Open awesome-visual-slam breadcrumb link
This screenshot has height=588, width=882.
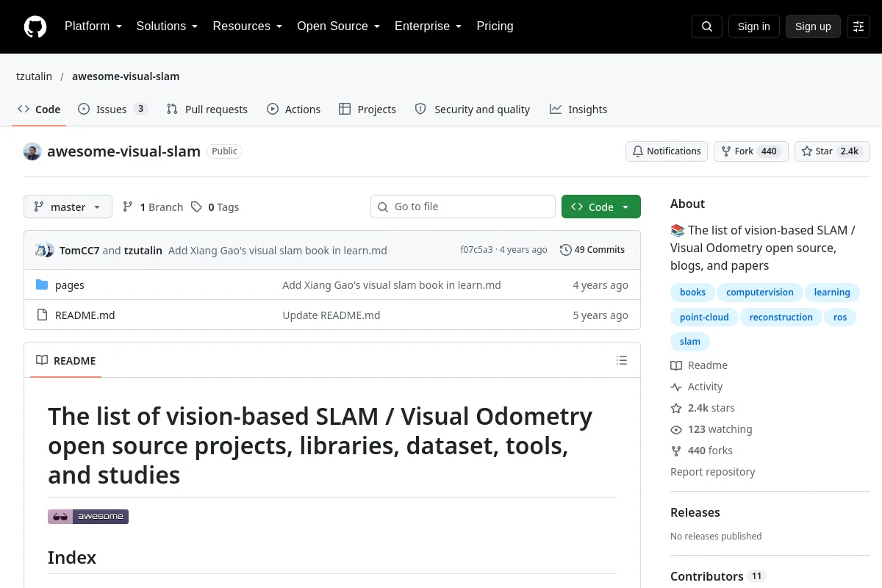[126, 76]
